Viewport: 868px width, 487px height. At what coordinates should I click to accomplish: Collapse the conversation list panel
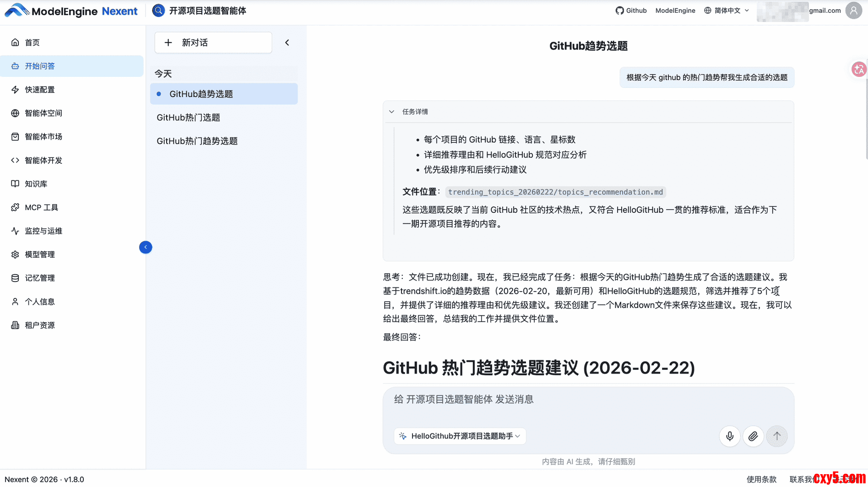pos(287,43)
